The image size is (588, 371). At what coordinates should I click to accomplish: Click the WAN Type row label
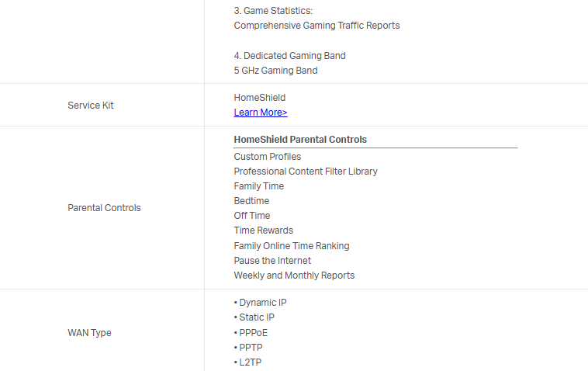click(89, 333)
